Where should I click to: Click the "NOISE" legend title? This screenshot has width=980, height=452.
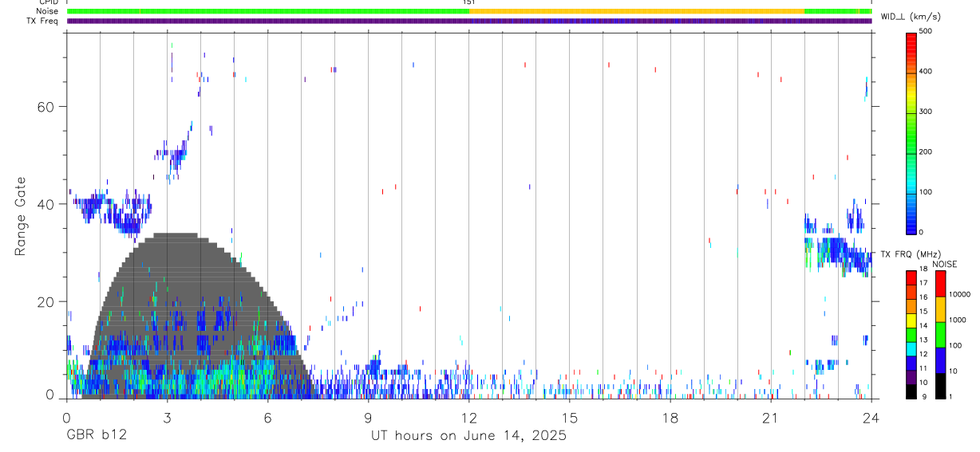pos(945,265)
